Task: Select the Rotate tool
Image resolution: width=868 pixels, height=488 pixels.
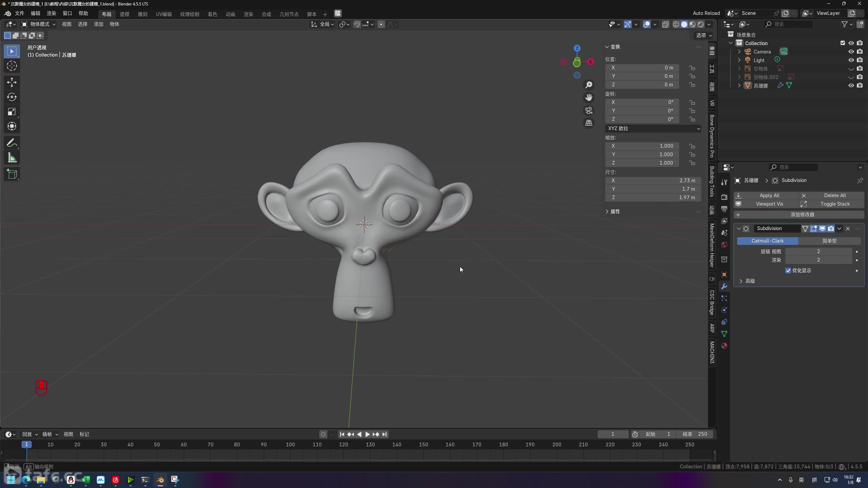Action: click(x=12, y=97)
